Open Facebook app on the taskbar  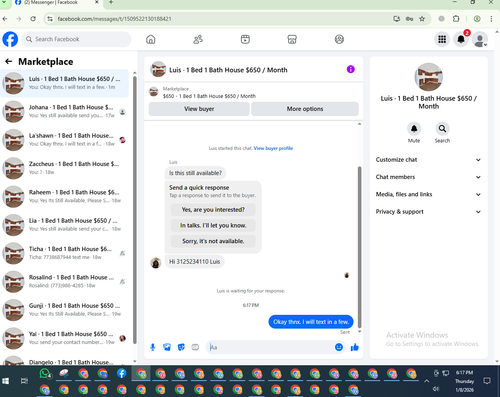point(122,373)
